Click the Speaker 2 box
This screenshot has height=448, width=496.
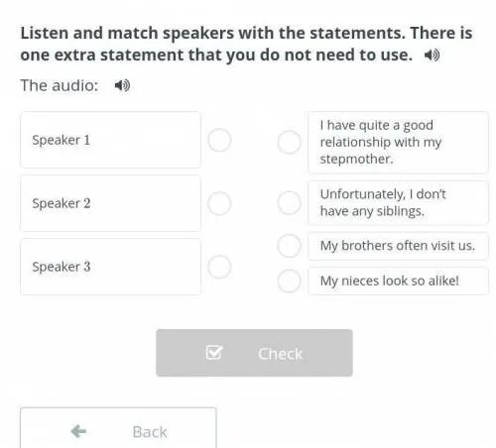(110, 203)
